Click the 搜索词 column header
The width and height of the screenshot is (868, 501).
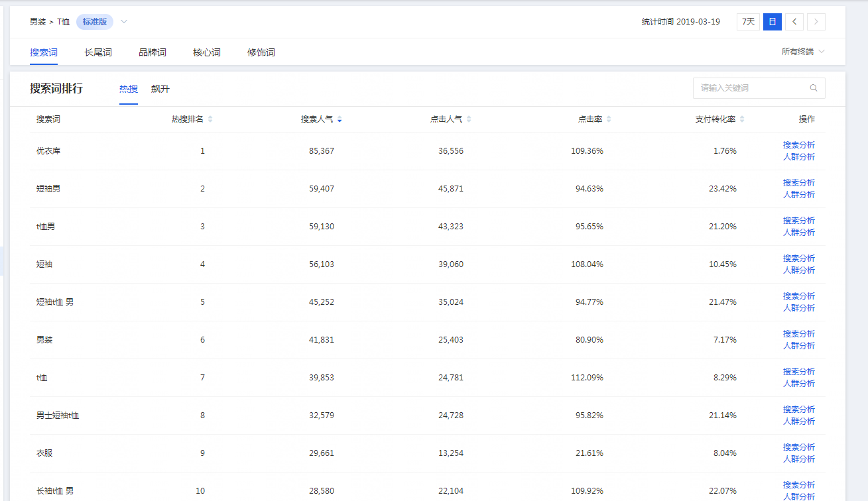(48, 119)
